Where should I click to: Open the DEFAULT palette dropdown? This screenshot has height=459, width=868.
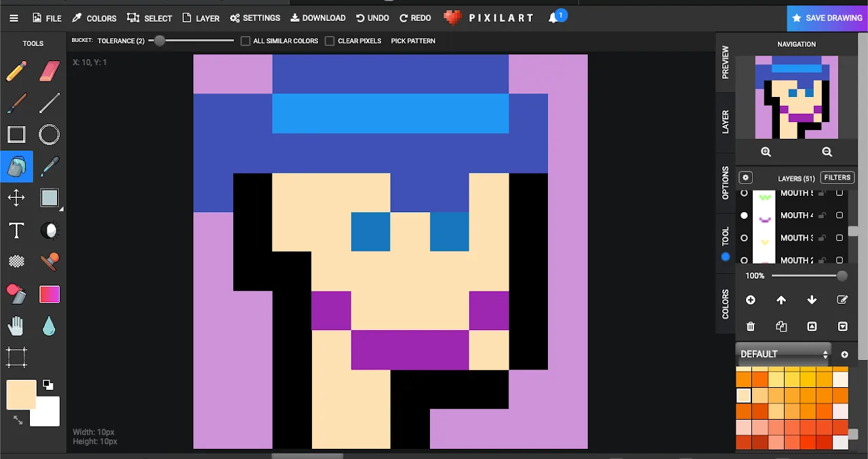coord(784,354)
